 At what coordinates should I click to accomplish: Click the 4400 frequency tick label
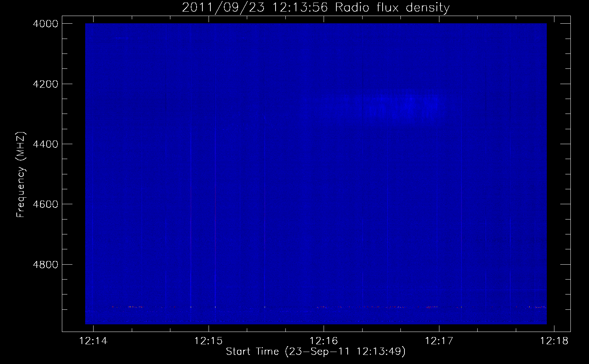coord(46,144)
